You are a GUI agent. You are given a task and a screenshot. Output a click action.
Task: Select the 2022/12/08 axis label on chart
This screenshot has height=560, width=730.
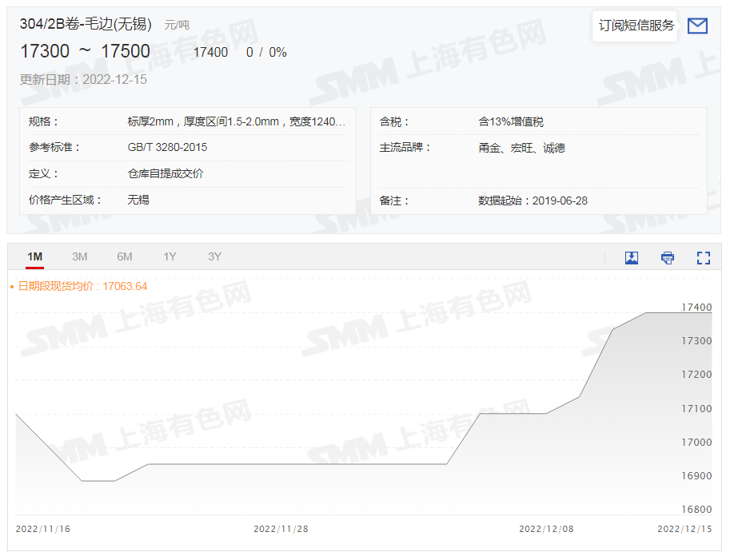coord(548,529)
